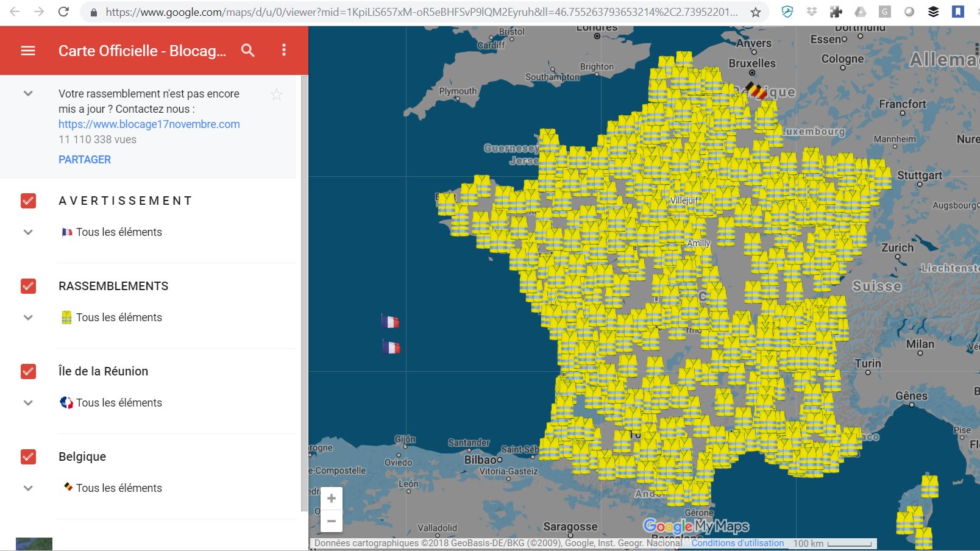This screenshot has width=980, height=551.
Task: Zoom out with the minus button
Action: [x=332, y=521]
